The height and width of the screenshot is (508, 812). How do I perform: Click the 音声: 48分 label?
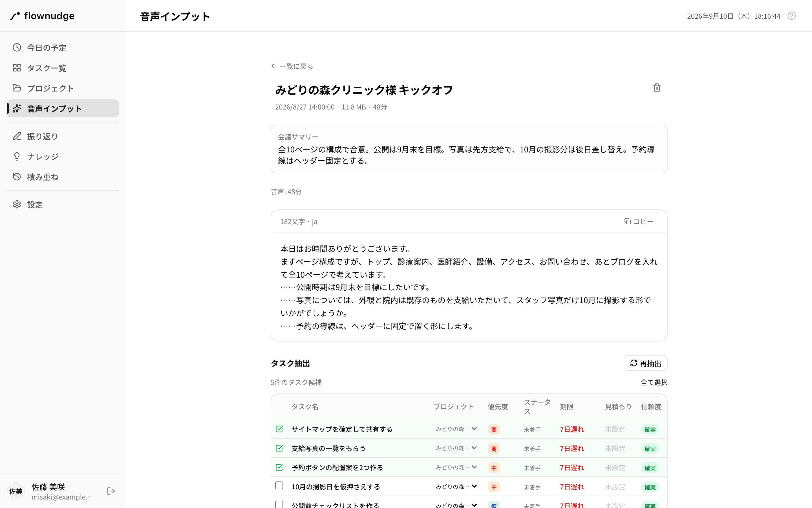click(x=286, y=192)
